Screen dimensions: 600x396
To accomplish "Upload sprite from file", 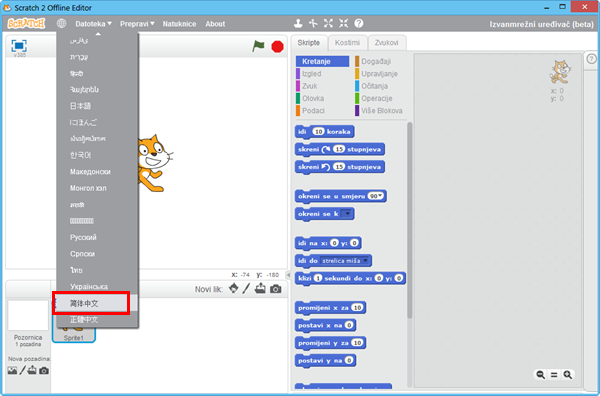I will 260,288.
